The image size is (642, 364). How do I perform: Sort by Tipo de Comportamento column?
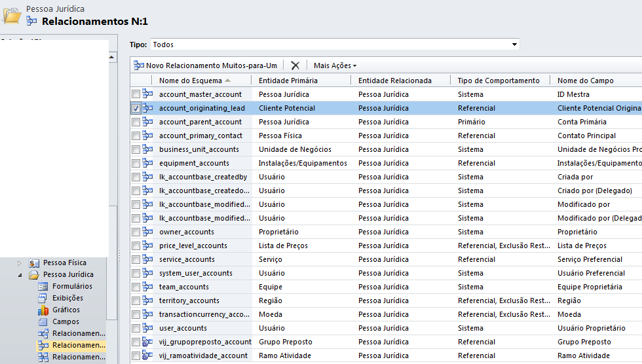(499, 81)
